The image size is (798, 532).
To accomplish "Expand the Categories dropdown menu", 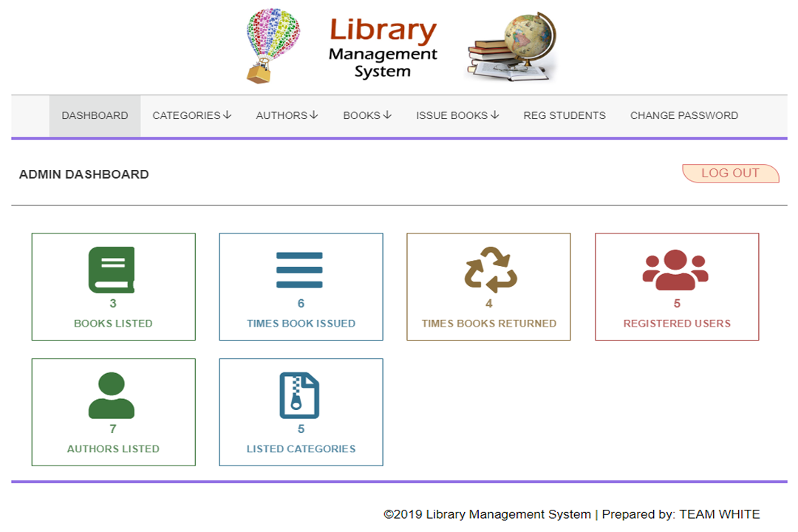I will coord(191,115).
